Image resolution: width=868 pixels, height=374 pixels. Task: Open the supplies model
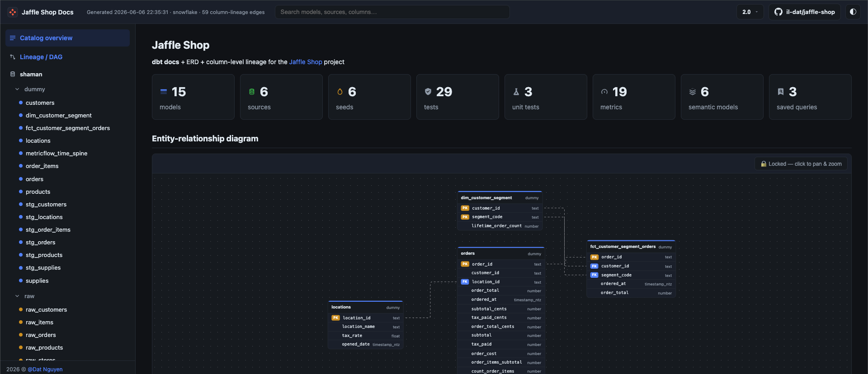(37, 281)
